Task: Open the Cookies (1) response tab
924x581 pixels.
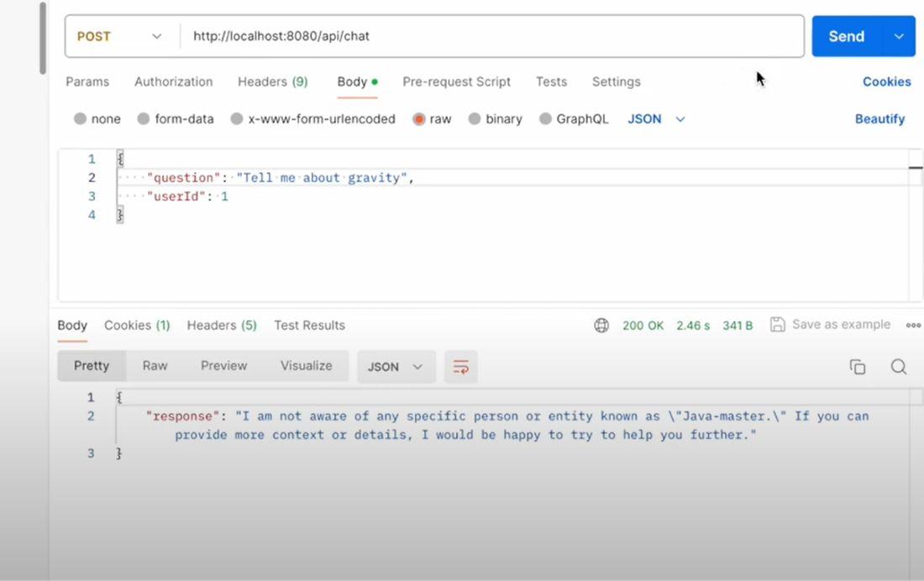Action: pos(137,325)
